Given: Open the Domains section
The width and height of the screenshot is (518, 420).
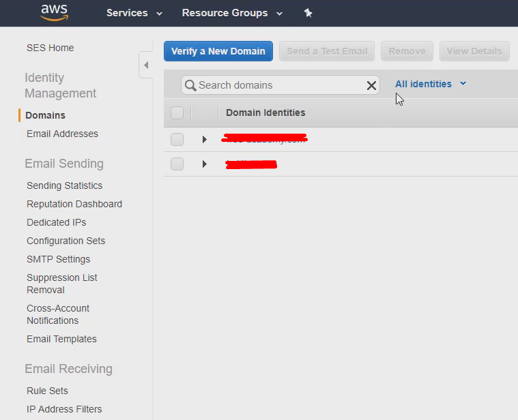Looking at the screenshot, I should [45, 115].
